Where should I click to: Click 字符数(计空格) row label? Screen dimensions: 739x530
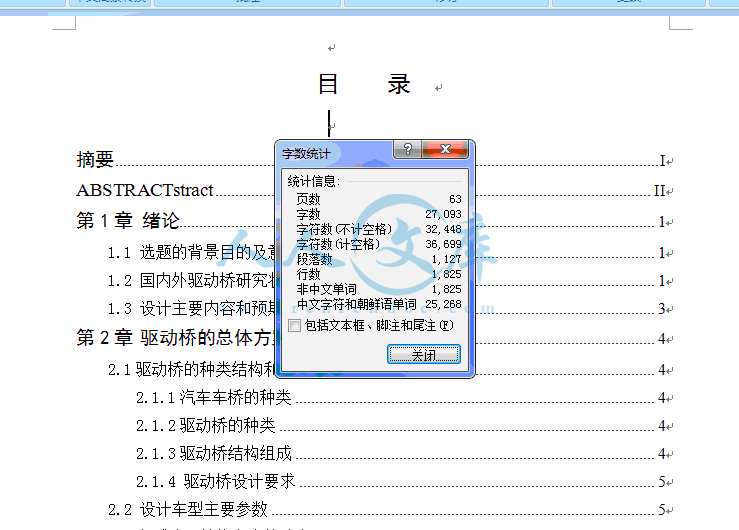tap(338, 244)
